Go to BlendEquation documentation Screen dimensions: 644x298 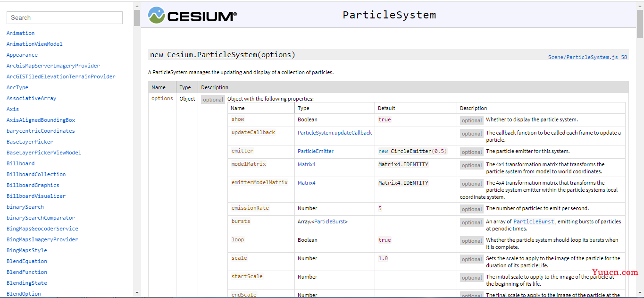click(27, 261)
